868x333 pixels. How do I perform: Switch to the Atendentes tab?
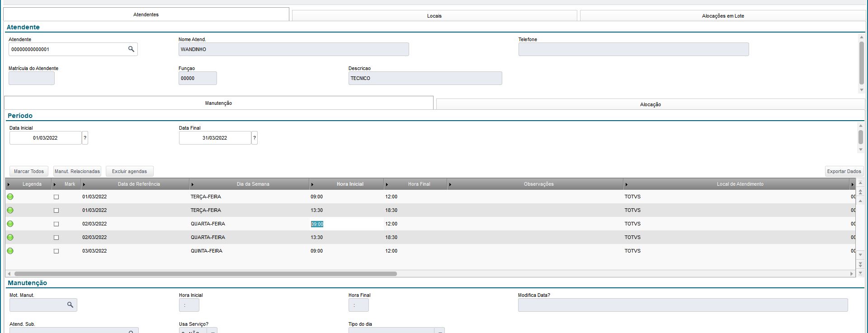(146, 14)
